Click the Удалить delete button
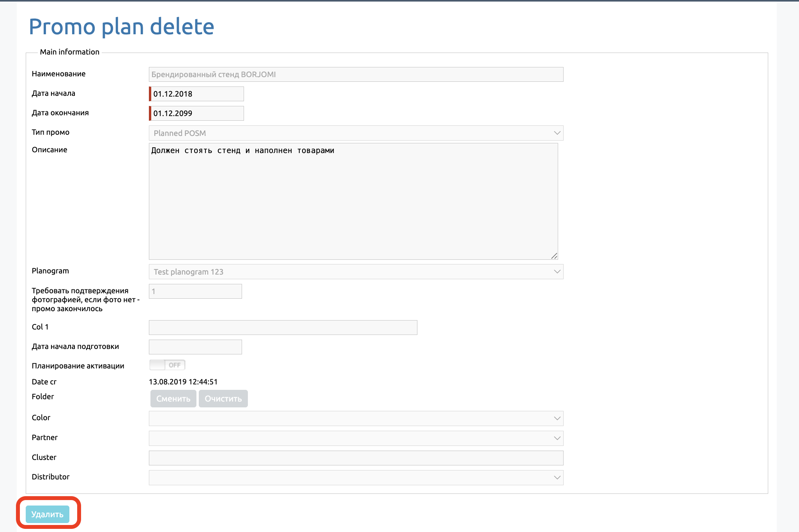Screen dimensions: 799x532 [x=47, y=514]
